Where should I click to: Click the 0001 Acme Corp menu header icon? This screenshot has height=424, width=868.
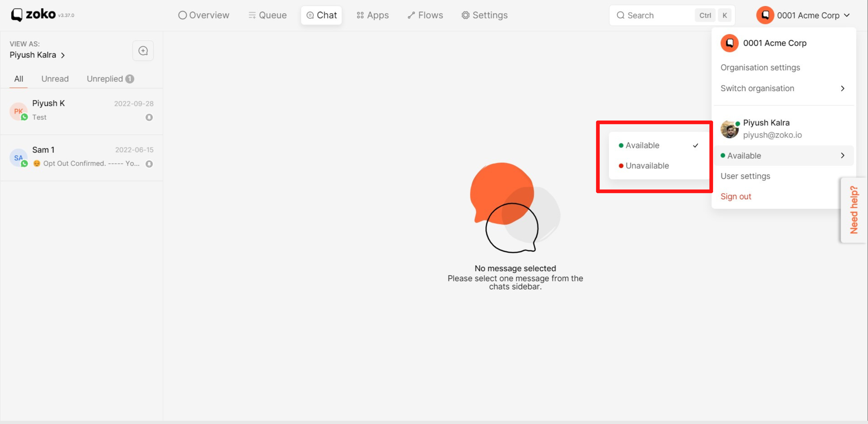click(729, 43)
